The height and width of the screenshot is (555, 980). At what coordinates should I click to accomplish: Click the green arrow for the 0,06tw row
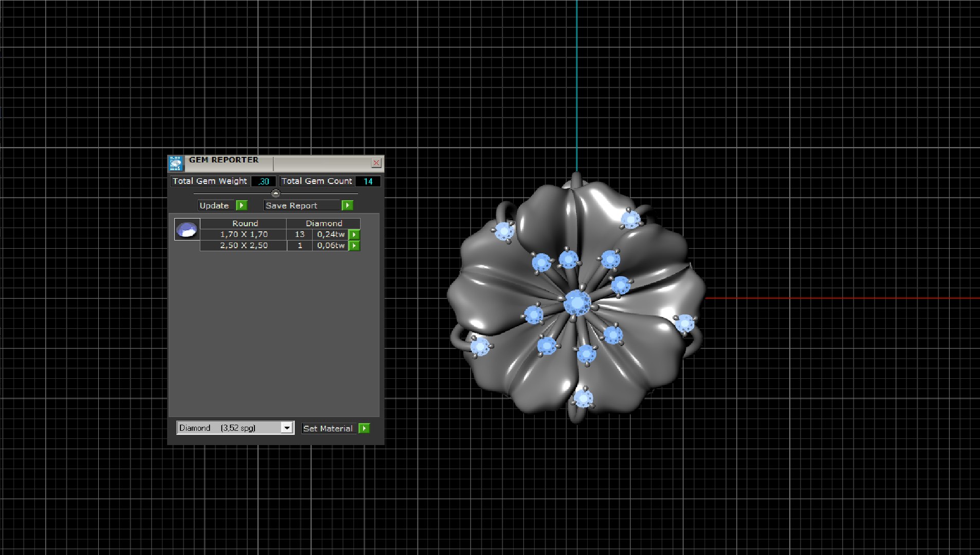click(354, 246)
